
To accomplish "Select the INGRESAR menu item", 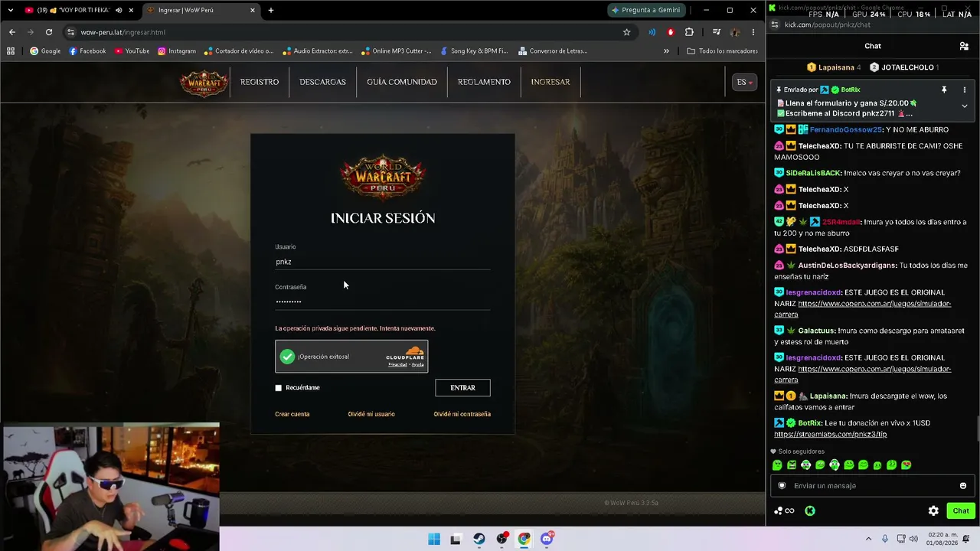I will coord(550,82).
